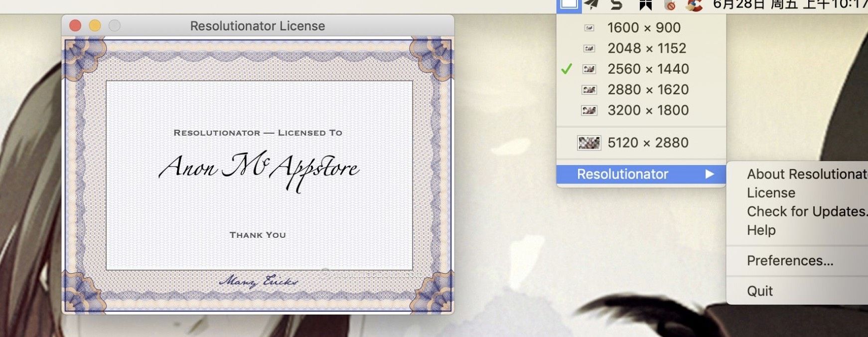Screen dimensions: 868x337
Task: Click the display thumbnail icon beside 1600 × 900
Action: [589, 28]
